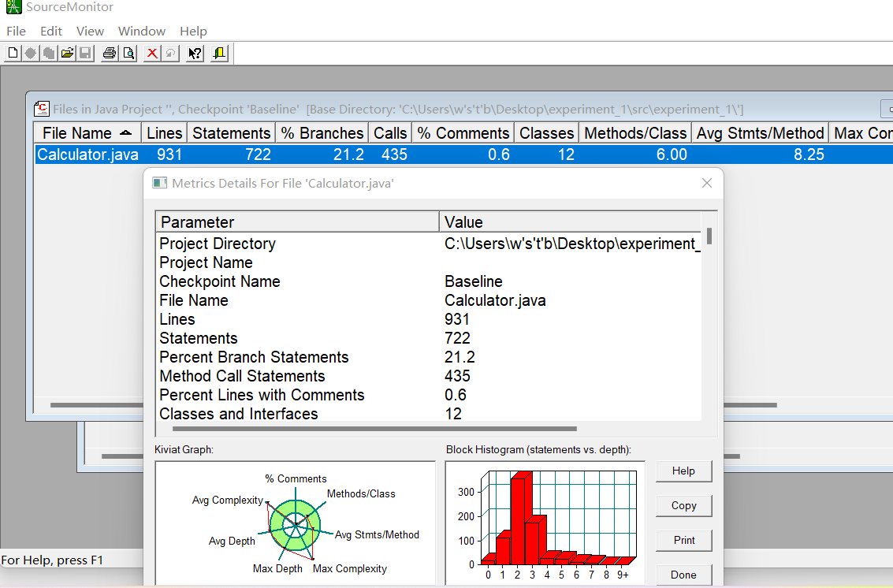This screenshot has width=893, height=588.
Task: Open the File menu
Action: coord(16,32)
